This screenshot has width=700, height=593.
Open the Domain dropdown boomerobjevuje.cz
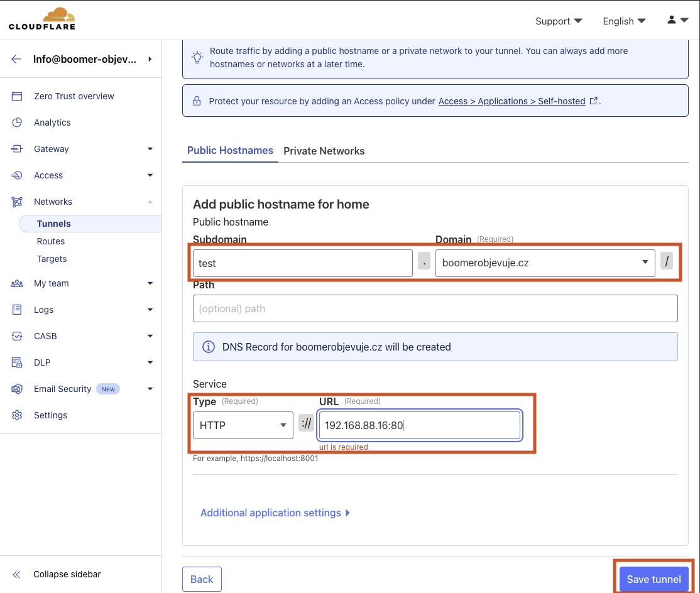click(544, 263)
